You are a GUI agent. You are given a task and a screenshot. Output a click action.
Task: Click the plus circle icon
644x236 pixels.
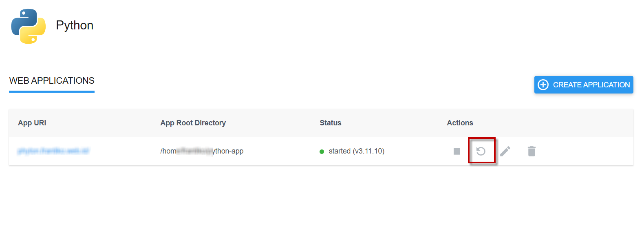[543, 85]
